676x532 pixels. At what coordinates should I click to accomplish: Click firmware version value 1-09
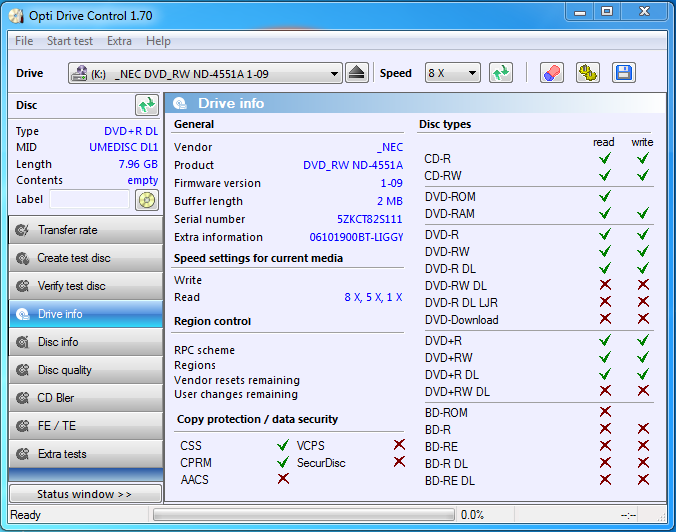391,183
